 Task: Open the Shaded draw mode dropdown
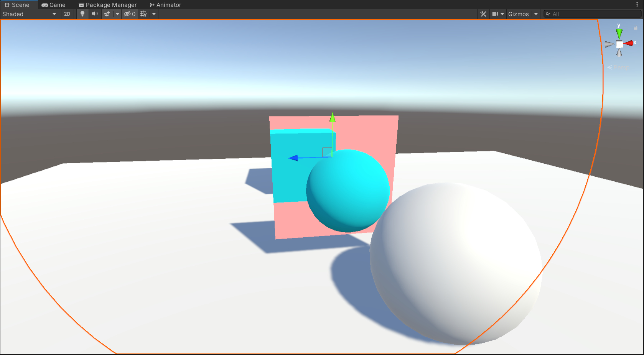tap(29, 14)
